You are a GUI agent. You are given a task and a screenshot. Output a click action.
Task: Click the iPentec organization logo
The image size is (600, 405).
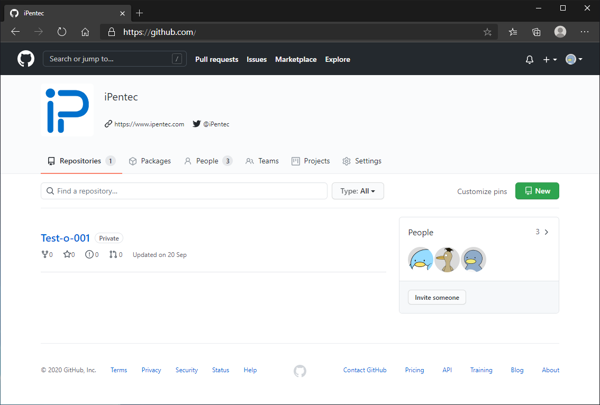pos(67,110)
